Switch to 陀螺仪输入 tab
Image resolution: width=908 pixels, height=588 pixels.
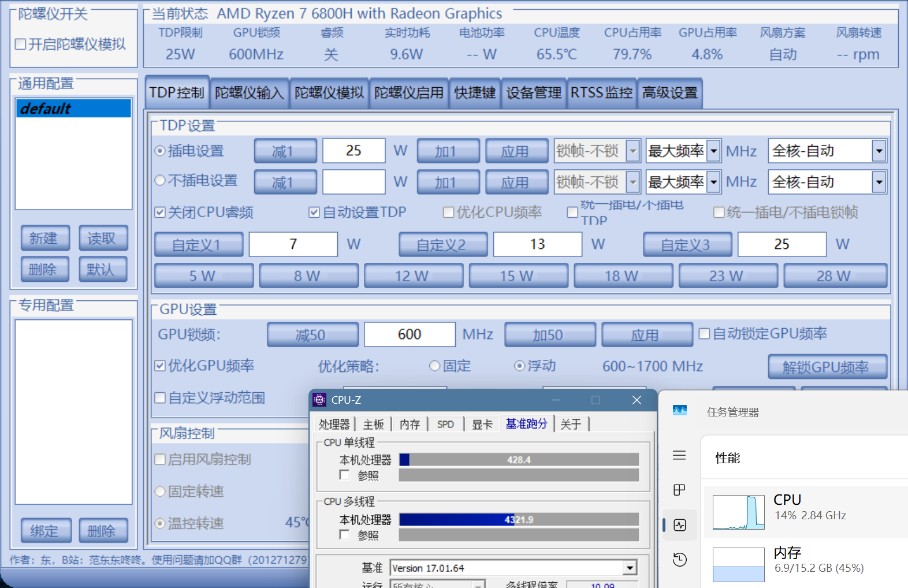coord(250,93)
